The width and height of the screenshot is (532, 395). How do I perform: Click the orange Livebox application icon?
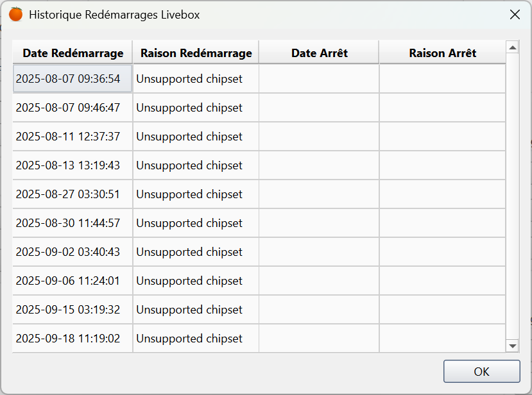click(15, 13)
